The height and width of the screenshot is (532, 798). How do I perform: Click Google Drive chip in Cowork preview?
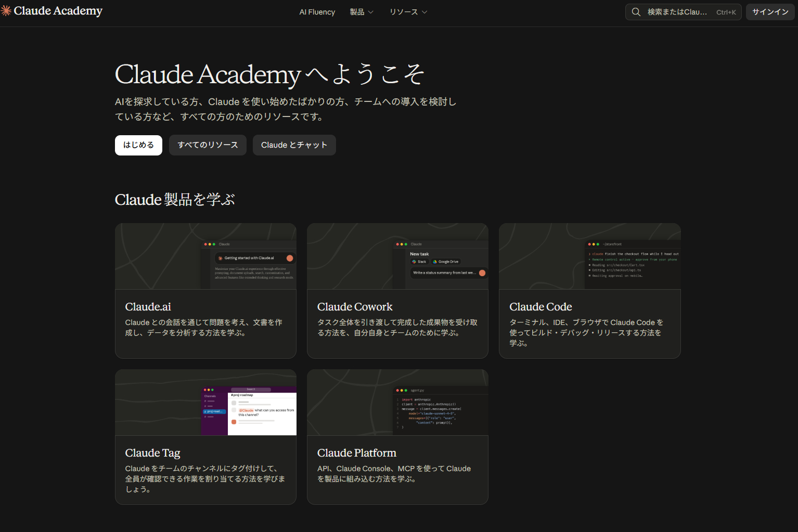coord(446,262)
